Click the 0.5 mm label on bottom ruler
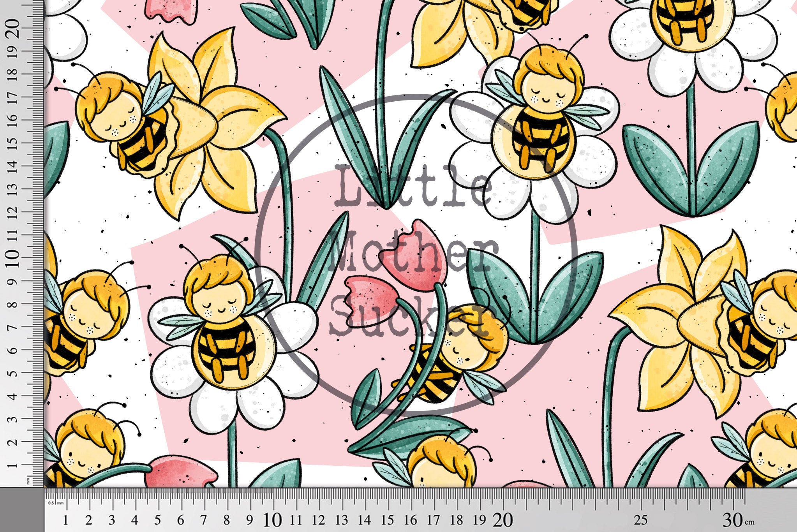Viewport: 797px width, 532px height. coord(56,503)
